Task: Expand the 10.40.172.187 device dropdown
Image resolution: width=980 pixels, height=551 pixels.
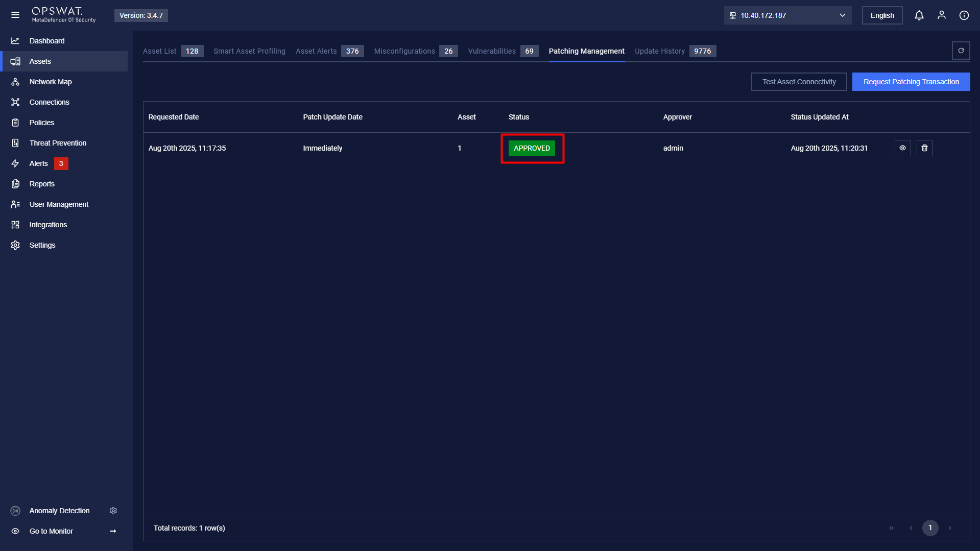Action: (787, 15)
